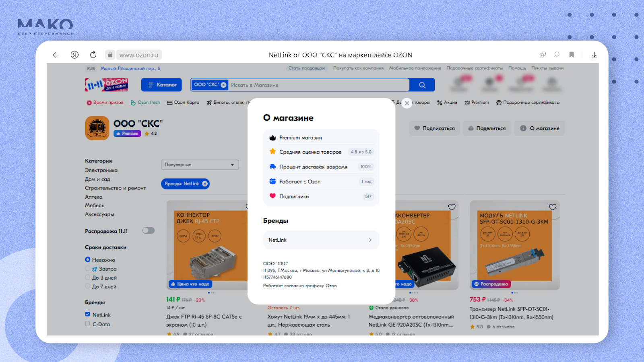Click Помощь top link
The image size is (644, 362).
click(x=517, y=68)
